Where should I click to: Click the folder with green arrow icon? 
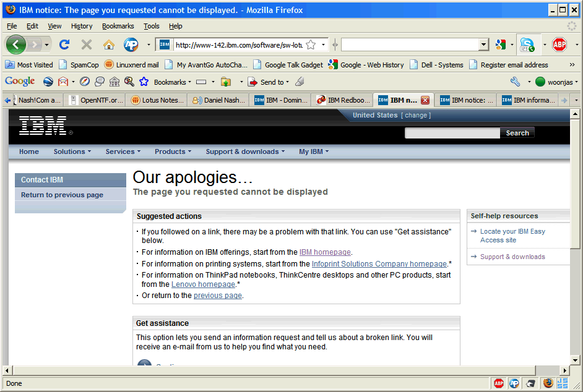(x=226, y=82)
